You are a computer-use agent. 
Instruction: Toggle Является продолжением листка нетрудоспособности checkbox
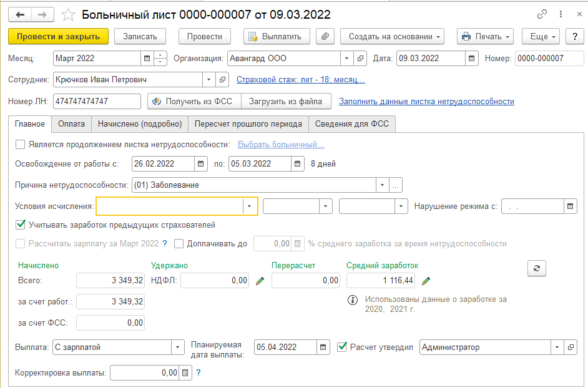pyautogui.click(x=20, y=144)
